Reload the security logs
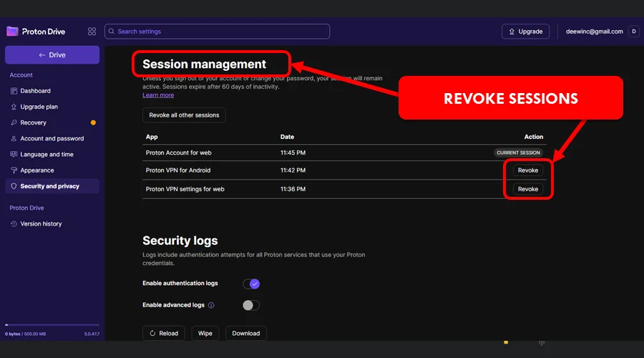The height and width of the screenshot is (358, 644). [x=163, y=334]
